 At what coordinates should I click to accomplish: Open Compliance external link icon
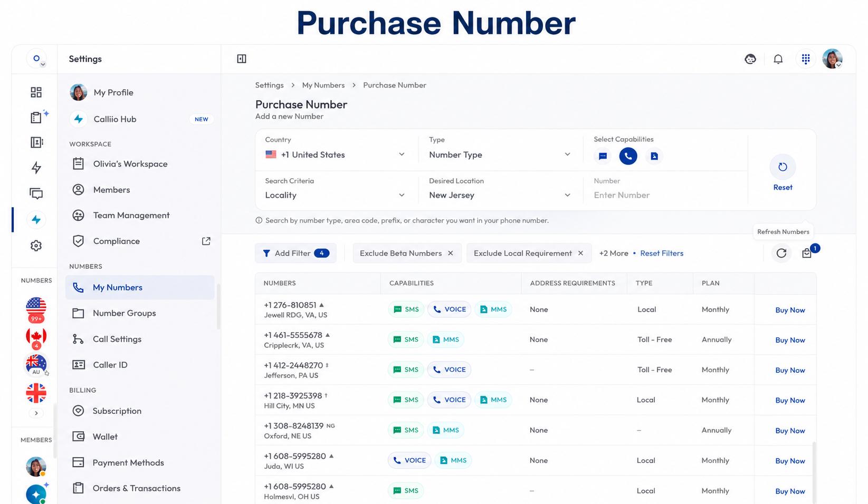(x=206, y=241)
